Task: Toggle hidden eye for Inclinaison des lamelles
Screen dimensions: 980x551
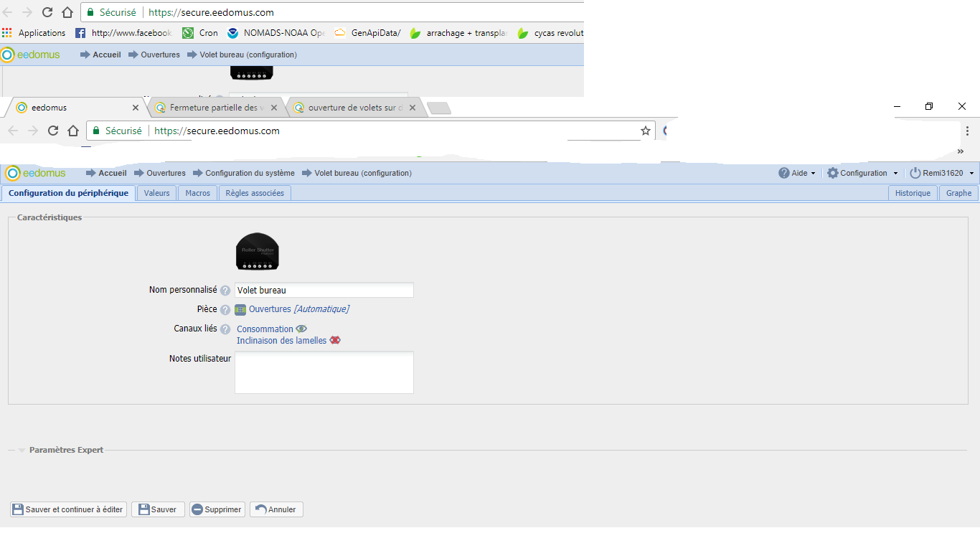Action: pos(335,341)
